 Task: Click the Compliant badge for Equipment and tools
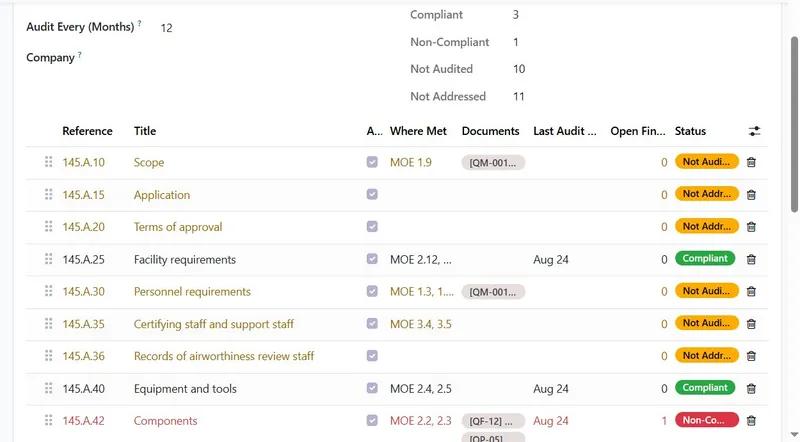tap(705, 388)
